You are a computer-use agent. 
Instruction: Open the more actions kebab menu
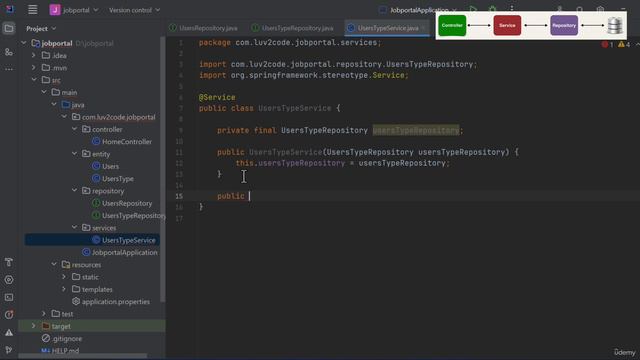tap(512, 8)
